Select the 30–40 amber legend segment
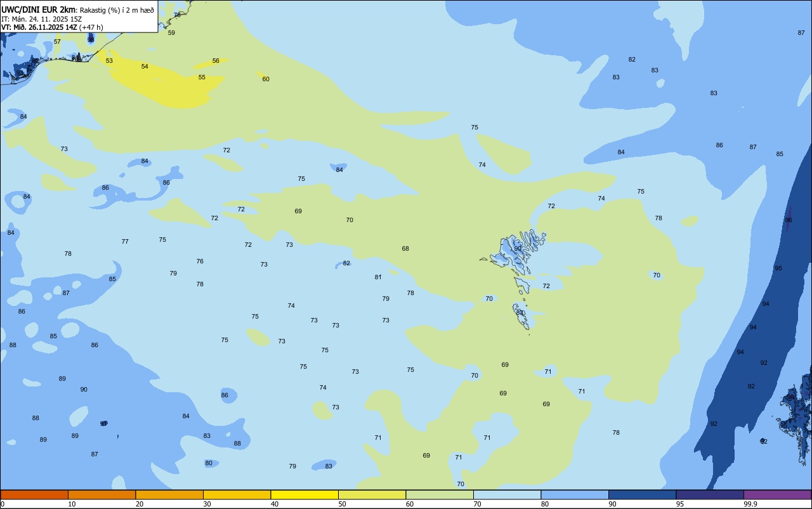812x509 pixels. coord(237,494)
